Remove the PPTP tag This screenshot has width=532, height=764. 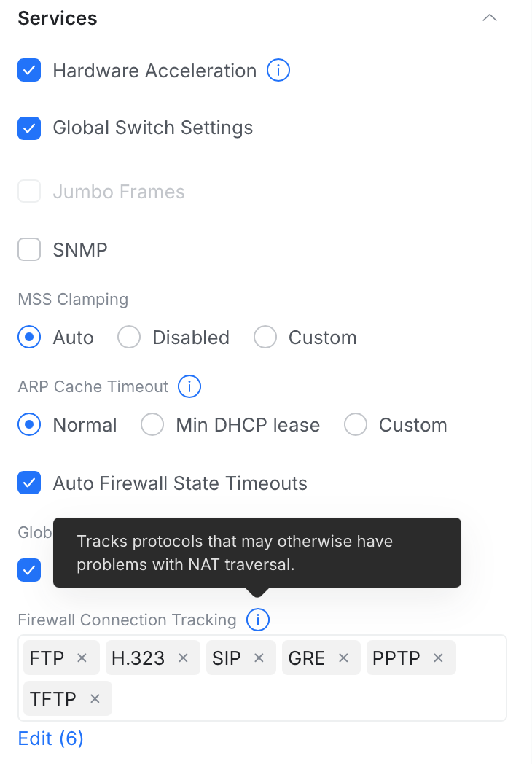pyautogui.click(x=439, y=658)
